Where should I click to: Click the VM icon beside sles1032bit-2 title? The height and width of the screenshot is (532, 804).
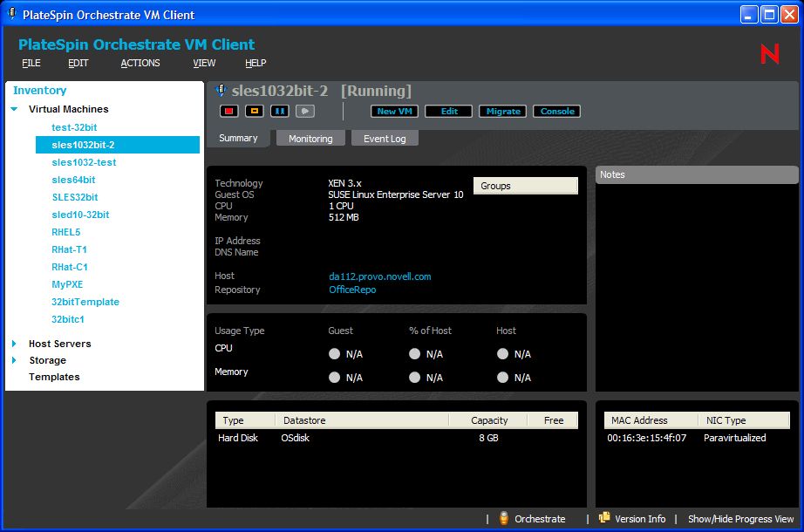(x=221, y=91)
